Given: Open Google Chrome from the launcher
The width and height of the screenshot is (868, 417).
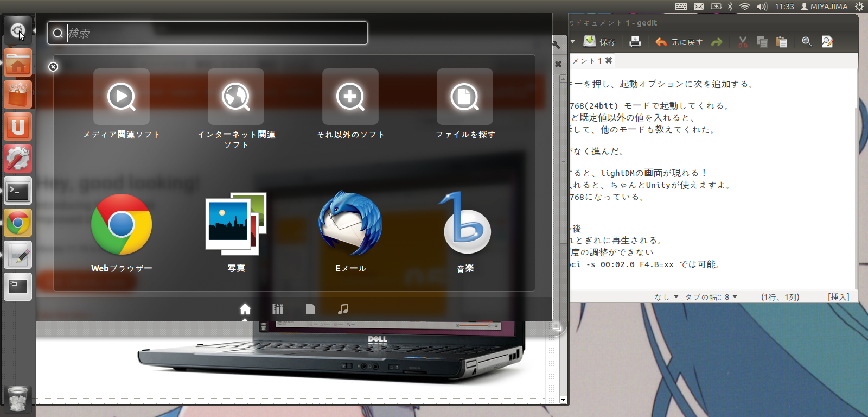Looking at the screenshot, I should pyautogui.click(x=18, y=223).
